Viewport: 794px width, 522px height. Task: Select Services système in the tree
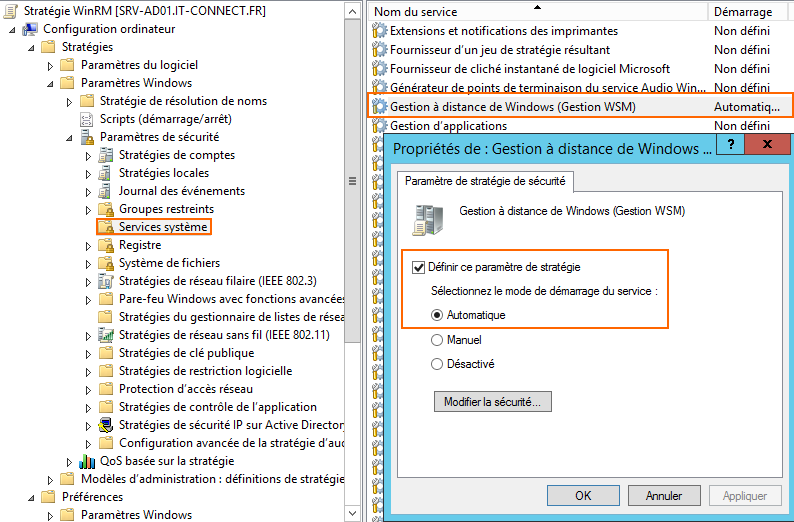[163, 227]
